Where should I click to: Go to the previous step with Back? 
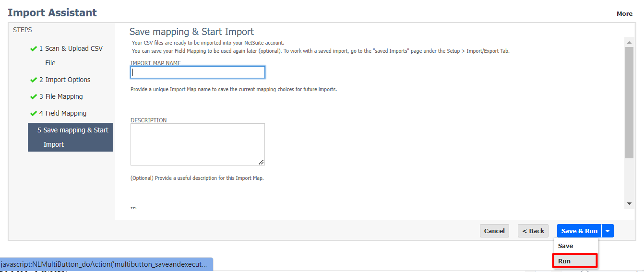(x=533, y=231)
